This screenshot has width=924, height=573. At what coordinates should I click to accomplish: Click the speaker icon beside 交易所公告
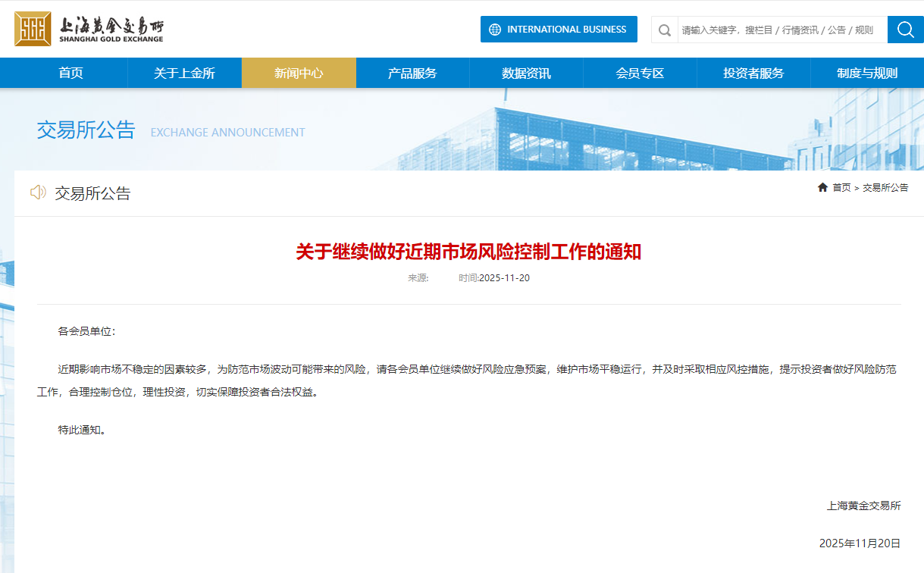pyautogui.click(x=39, y=193)
